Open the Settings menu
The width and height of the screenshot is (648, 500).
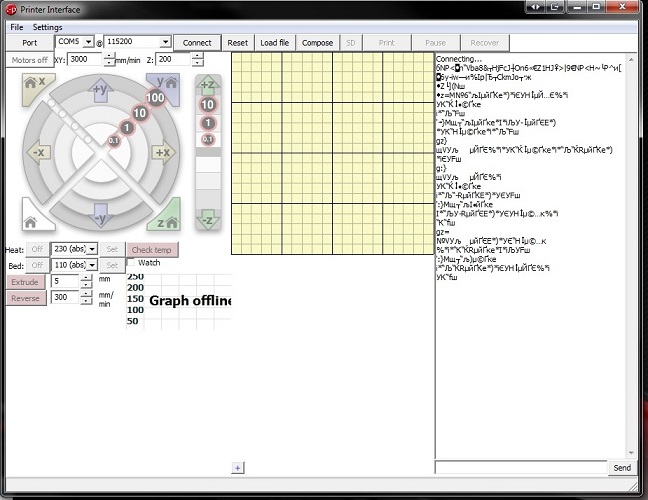tap(47, 27)
